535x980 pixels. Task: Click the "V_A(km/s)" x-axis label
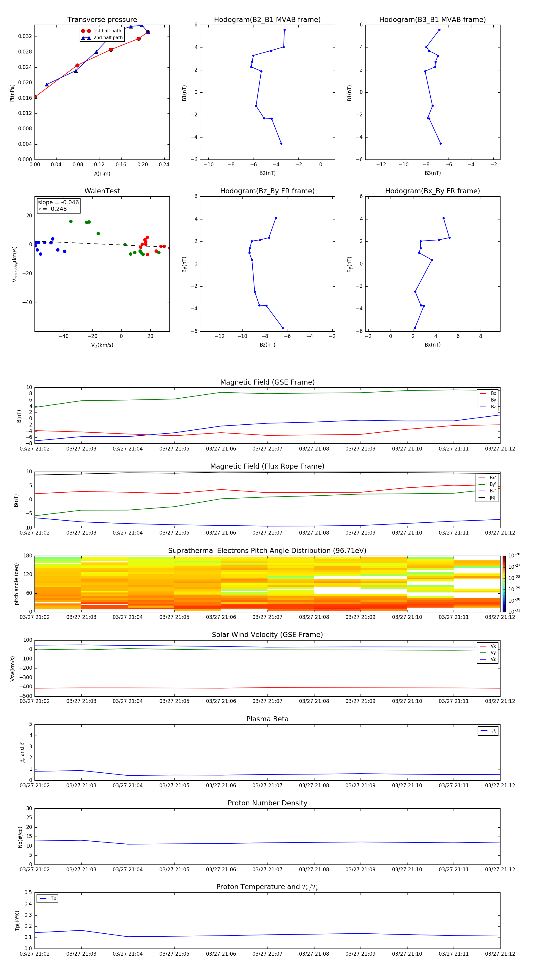(x=102, y=345)
